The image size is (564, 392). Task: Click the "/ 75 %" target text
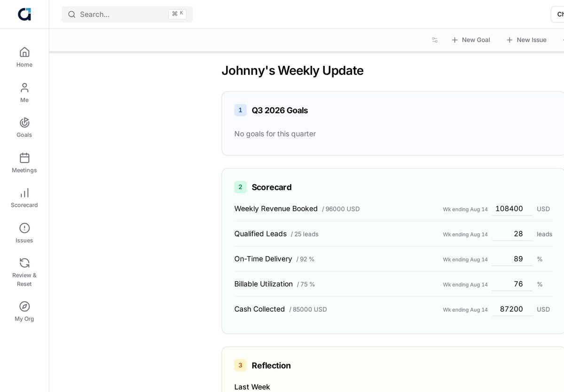point(306,284)
